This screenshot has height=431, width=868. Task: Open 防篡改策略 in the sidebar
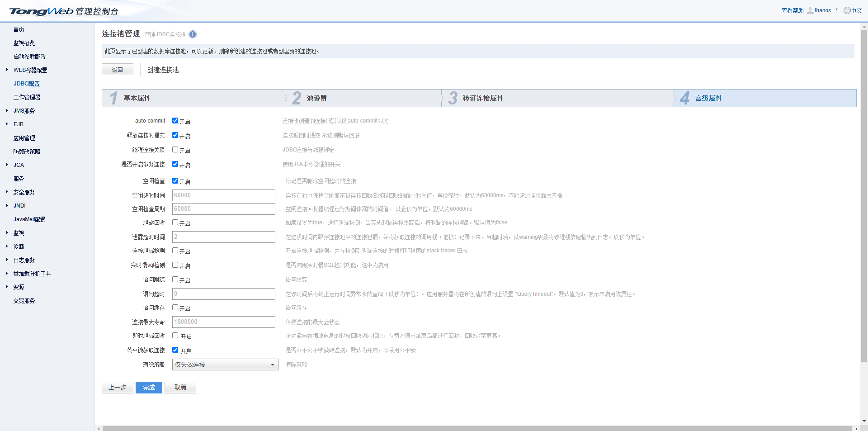tap(27, 152)
